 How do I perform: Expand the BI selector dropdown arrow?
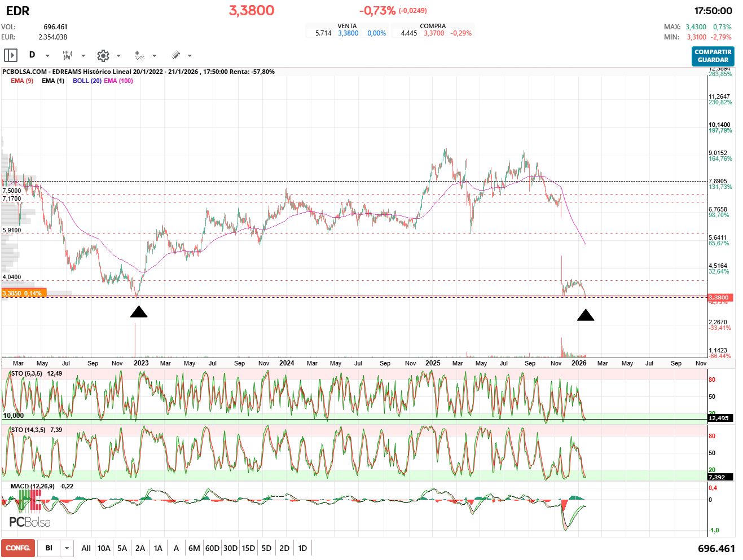click(67, 548)
